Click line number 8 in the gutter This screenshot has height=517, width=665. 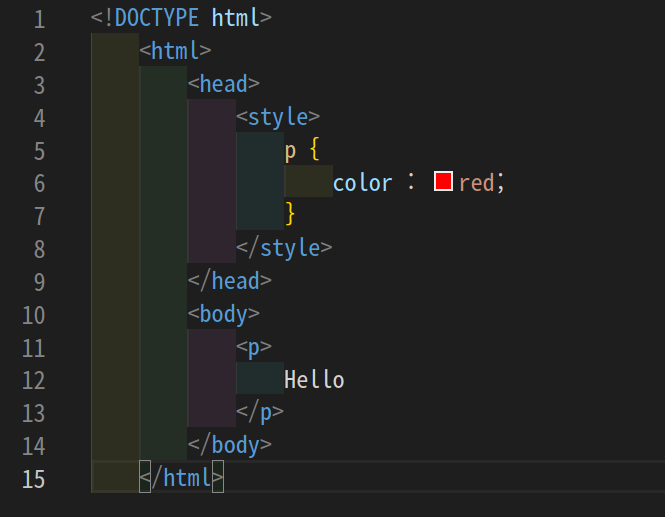(x=39, y=249)
